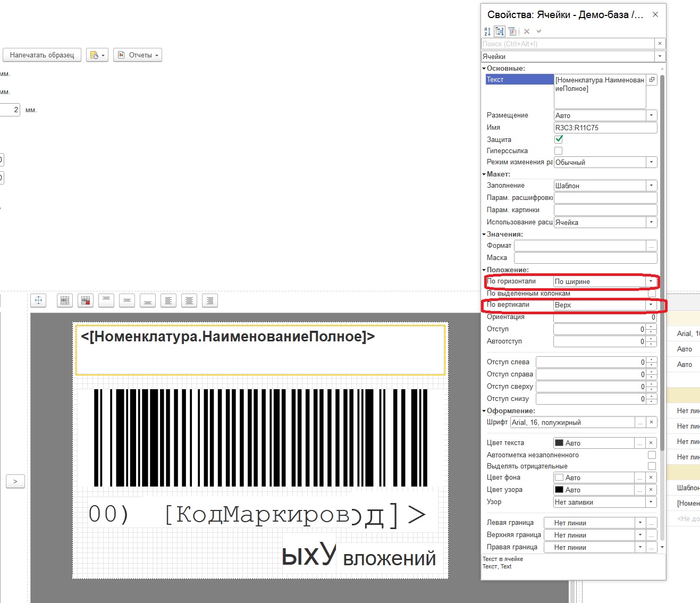Image resolution: width=700 pixels, height=603 pixels.
Task: Open line settings ellipsis for Левая граница
Action: click(x=652, y=523)
